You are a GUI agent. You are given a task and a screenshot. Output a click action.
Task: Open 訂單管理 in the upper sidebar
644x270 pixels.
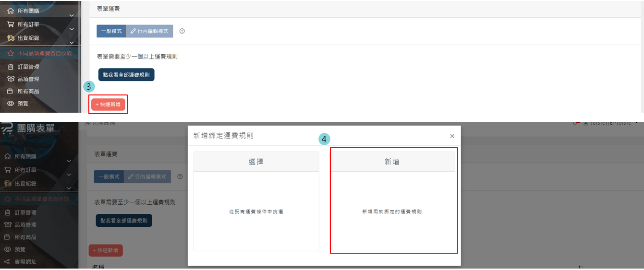pos(28,67)
